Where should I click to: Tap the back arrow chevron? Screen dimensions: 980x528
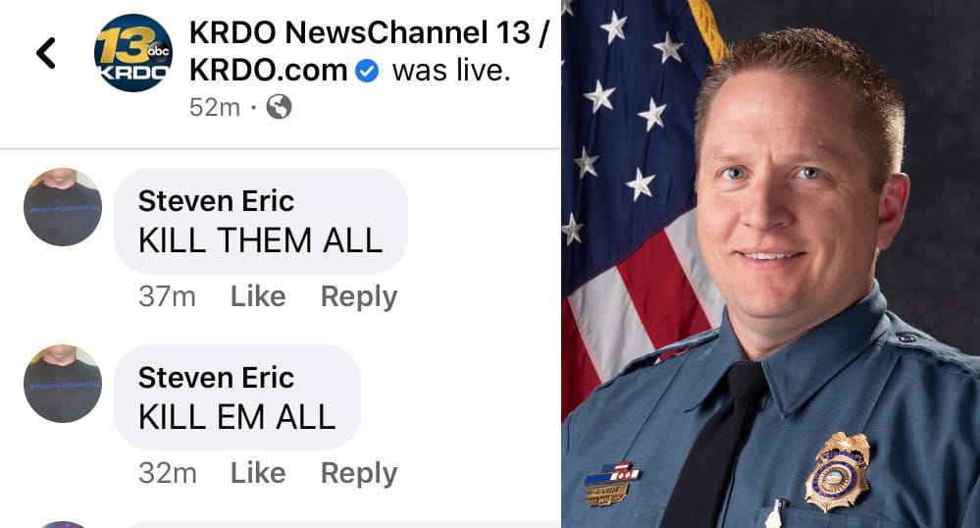[x=46, y=53]
